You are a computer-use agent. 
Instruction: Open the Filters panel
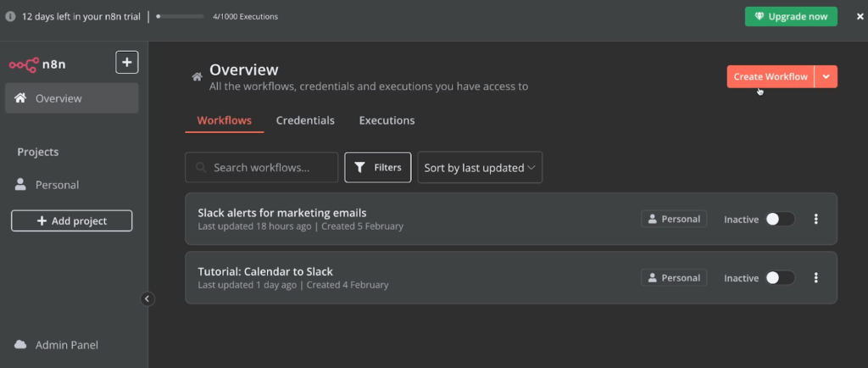point(378,168)
